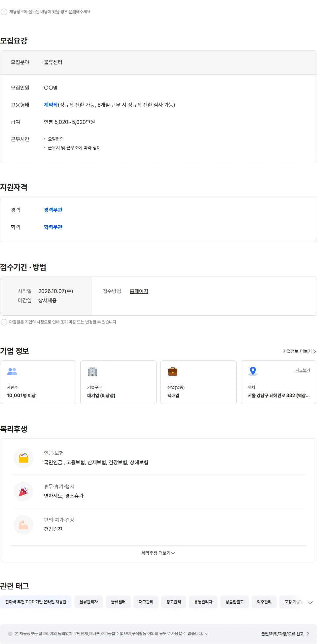This screenshot has height=644, width=317.
Task: Select the 물류센터 tag
Action: 118,602
